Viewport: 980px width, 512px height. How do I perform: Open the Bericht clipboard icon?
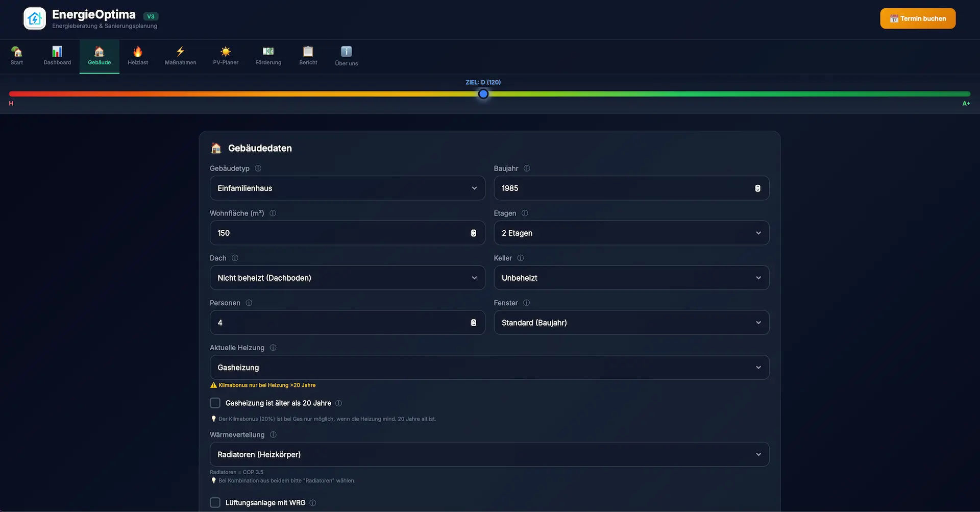tap(308, 52)
